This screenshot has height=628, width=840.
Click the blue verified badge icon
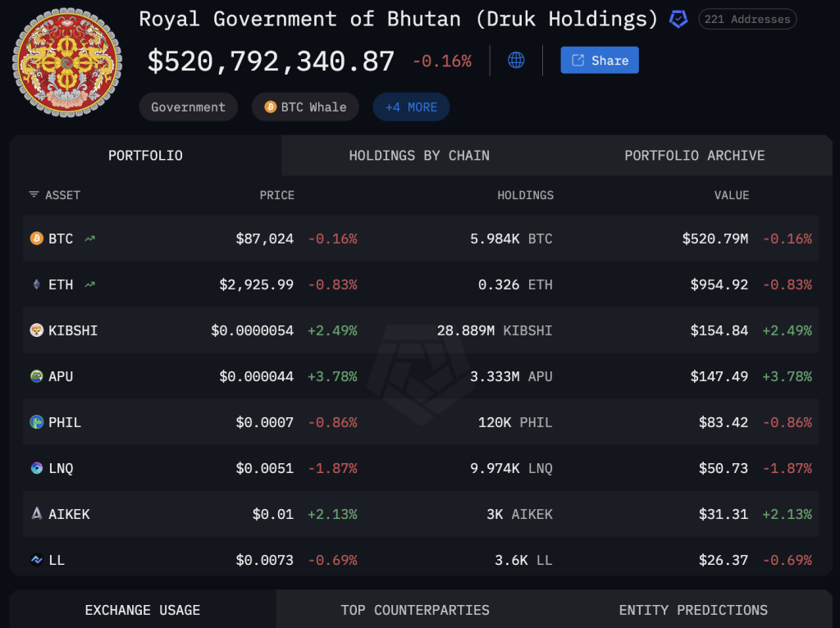[x=678, y=20]
